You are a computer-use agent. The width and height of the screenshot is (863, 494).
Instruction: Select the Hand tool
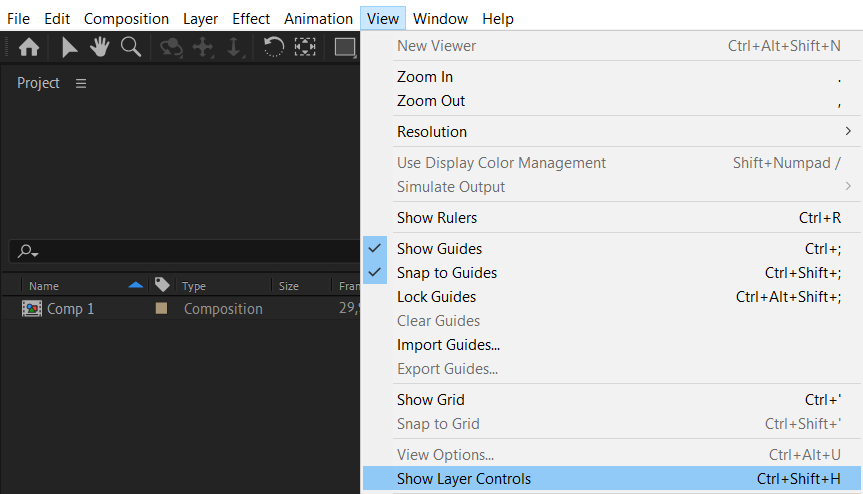click(x=99, y=46)
